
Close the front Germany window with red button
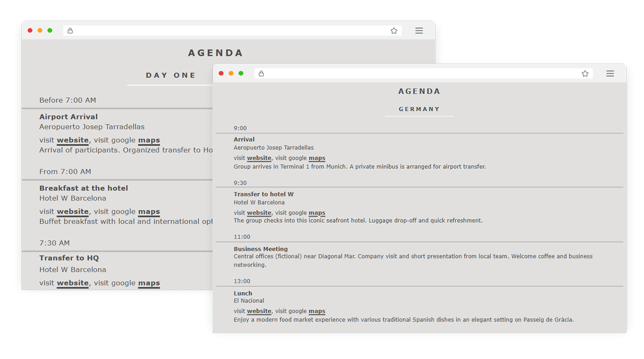221,73
